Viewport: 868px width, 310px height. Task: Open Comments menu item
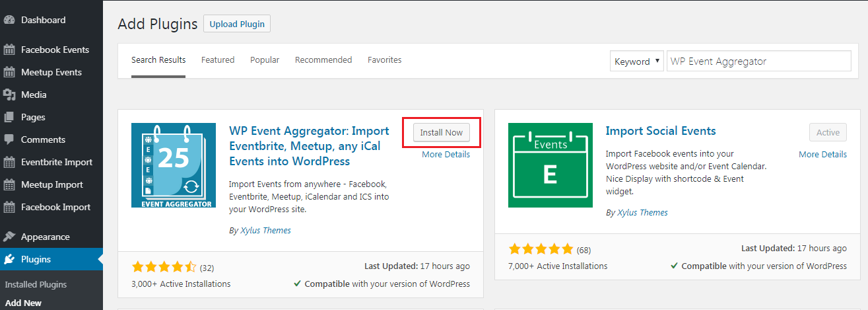pyautogui.click(x=51, y=139)
